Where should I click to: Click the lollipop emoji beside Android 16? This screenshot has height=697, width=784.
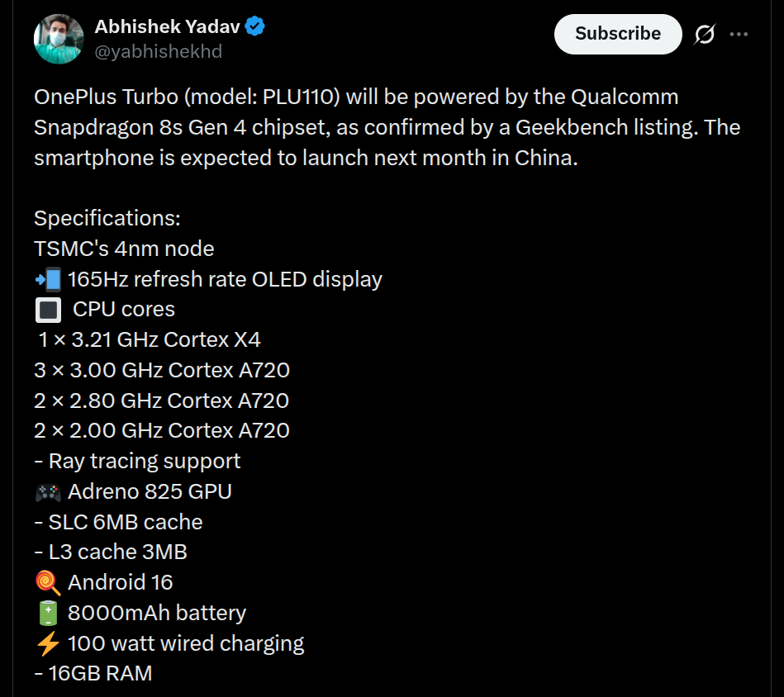pyautogui.click(x=48, y=583)
